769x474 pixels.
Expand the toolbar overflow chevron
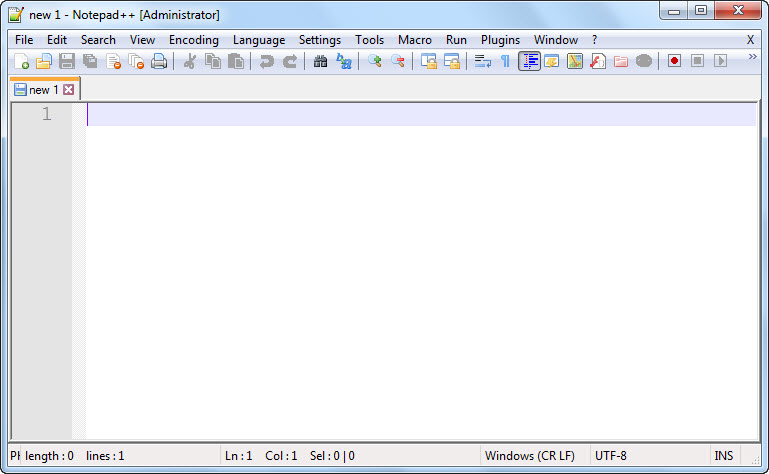752,57
